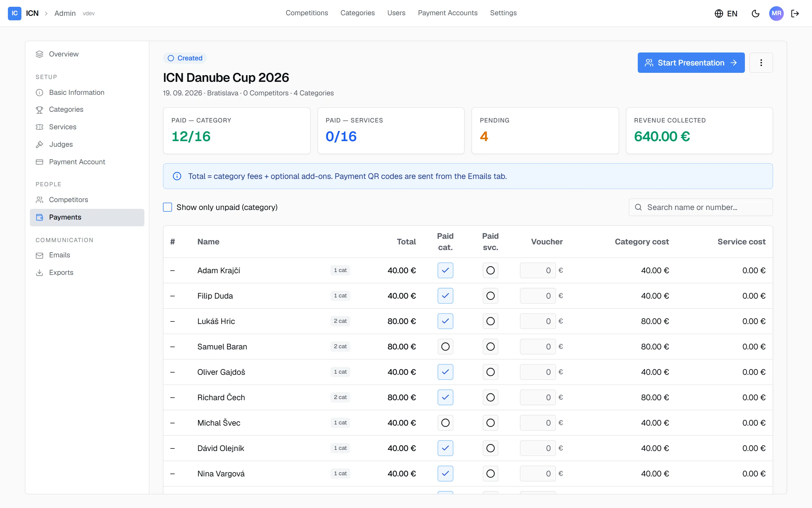This screenshot has height=508, width=812.
Task: Click the voucher field for Michal Švec
Action: coord(538,423)
